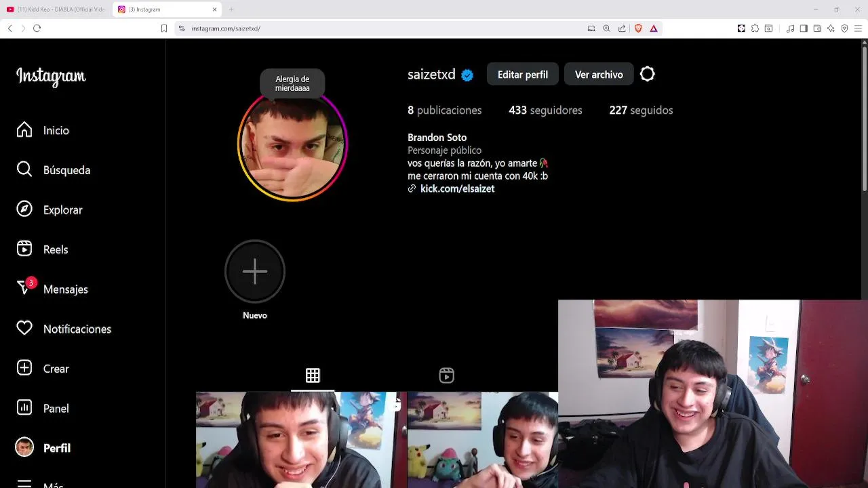The height and width of the screenshot is (488, 868).
Task: Open profile settings gear icon
Action: point(648,75)
